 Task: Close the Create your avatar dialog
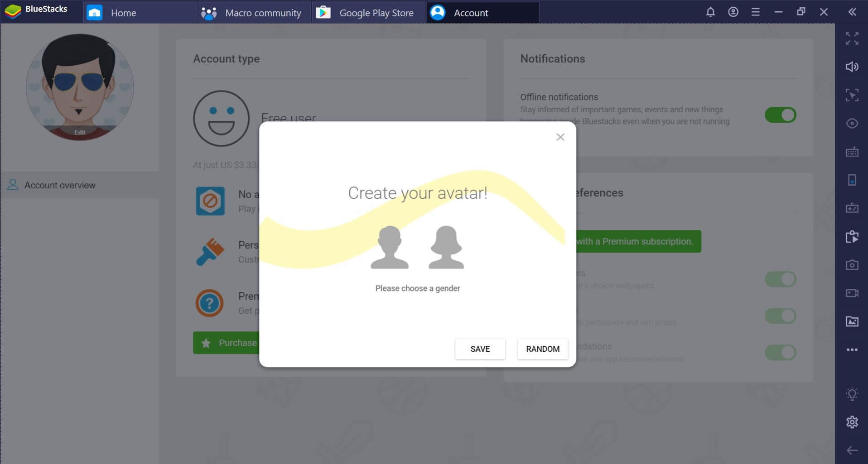coord(560,137)
